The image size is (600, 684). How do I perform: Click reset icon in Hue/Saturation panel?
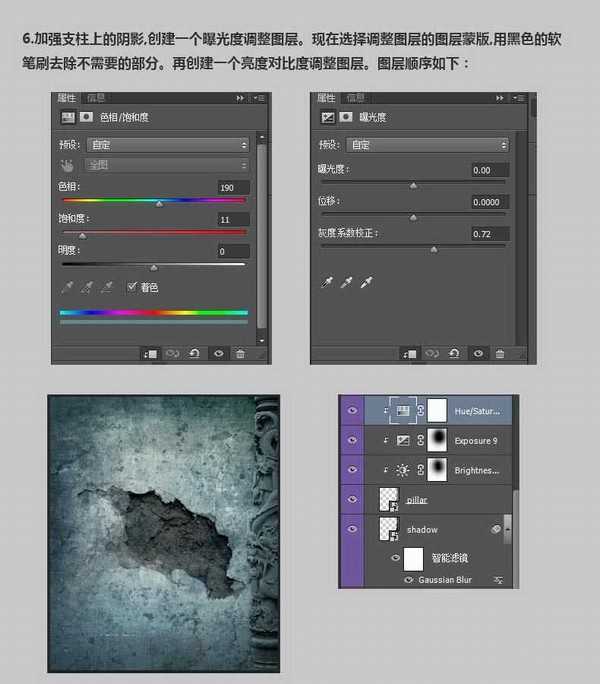(x=195, y=354)
